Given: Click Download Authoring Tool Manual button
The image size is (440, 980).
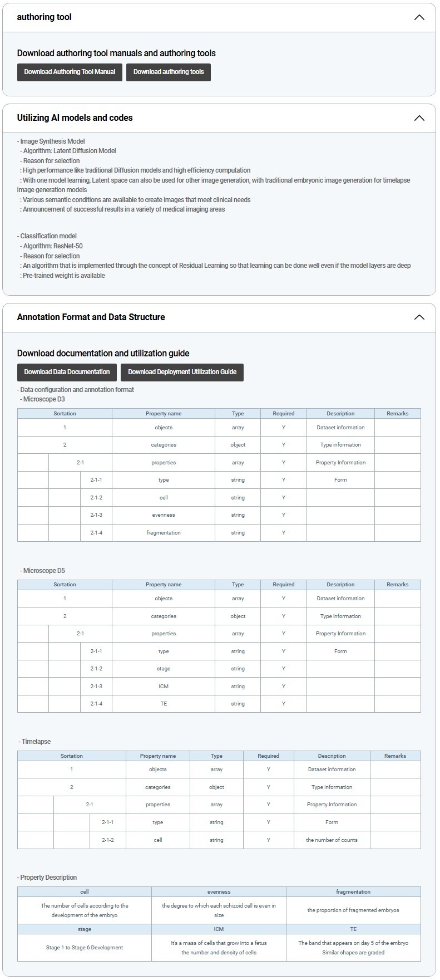Looking at the screenshot, I should [70, 72].
